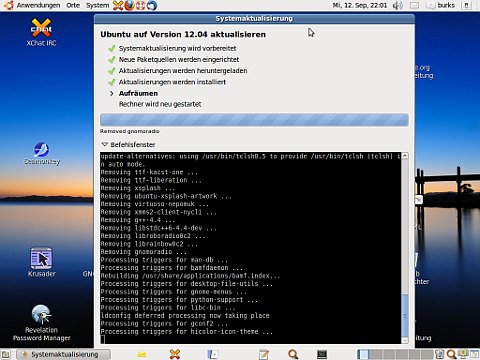480x360 pixels.
Task: Click inside the terminal output area
Action: pyautogui.click(x=250, y=248)
